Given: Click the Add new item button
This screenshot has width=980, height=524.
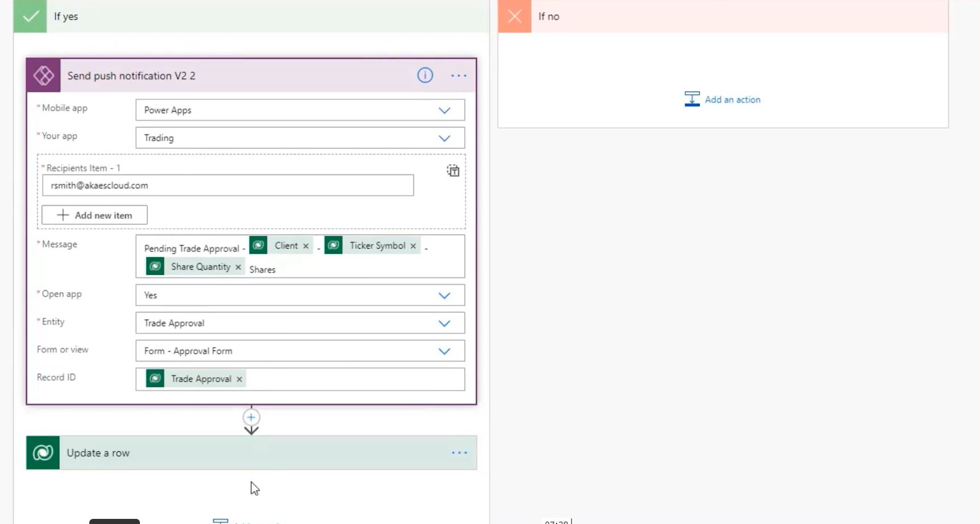Looking at the screenshot, I should click(94, 214).
